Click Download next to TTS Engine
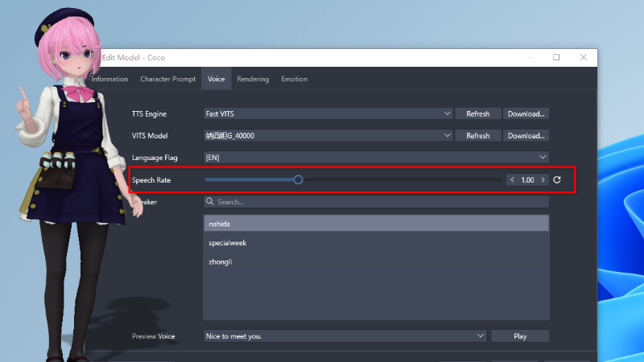Screen dimensions: 644x362 click(526, 113)
